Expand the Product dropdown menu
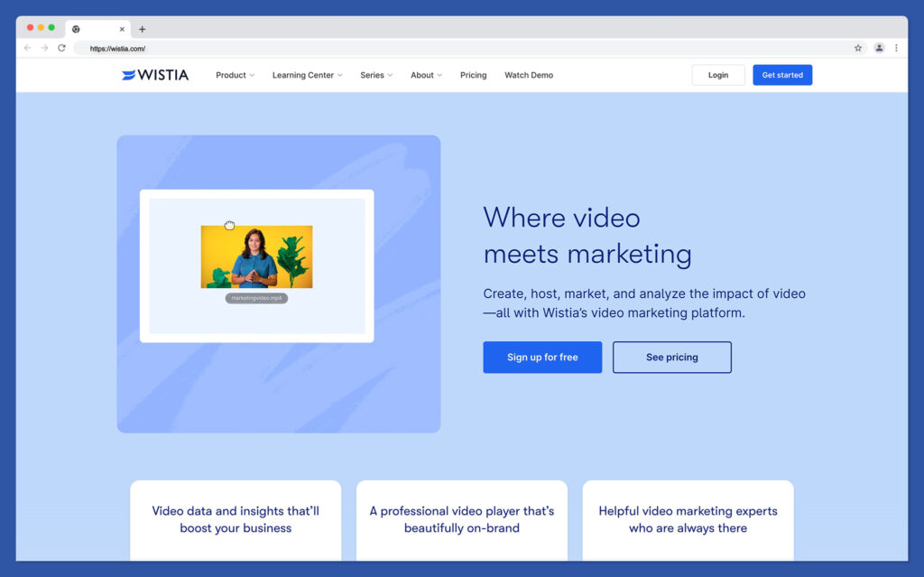 [x=235, y=75]
